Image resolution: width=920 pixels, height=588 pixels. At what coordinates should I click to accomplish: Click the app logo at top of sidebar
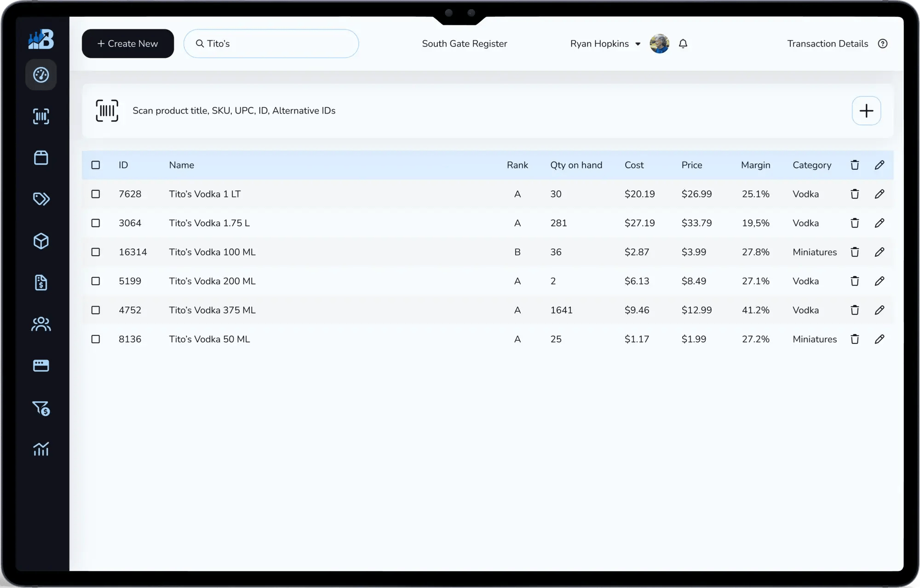[x=41, y=39]
